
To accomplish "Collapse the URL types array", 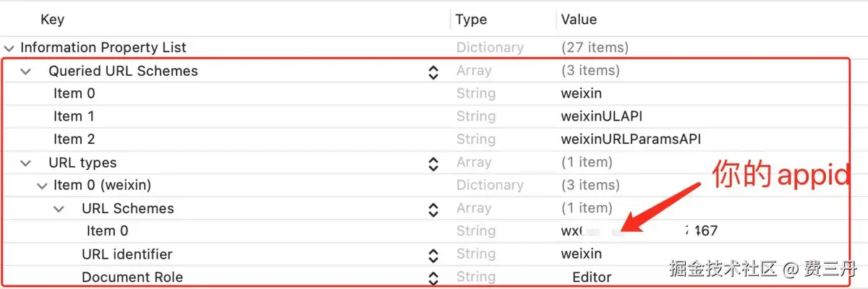I will coord(26,163).
